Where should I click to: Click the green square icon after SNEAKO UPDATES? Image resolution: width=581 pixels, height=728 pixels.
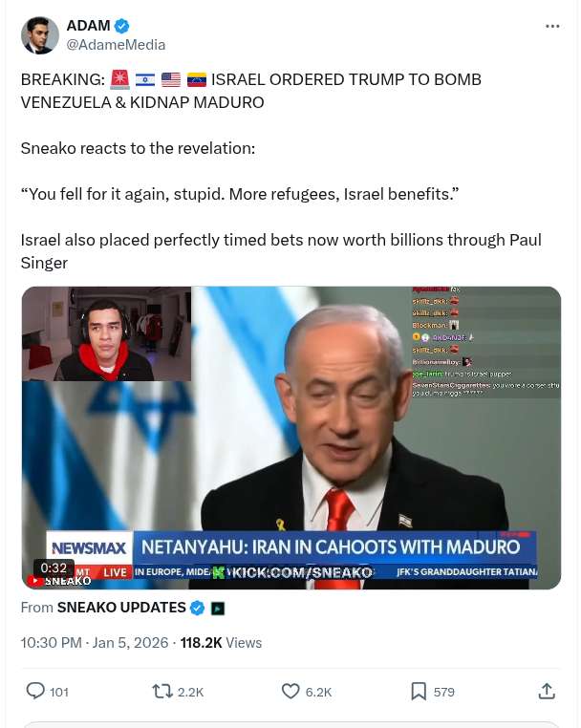coord(218,609)
